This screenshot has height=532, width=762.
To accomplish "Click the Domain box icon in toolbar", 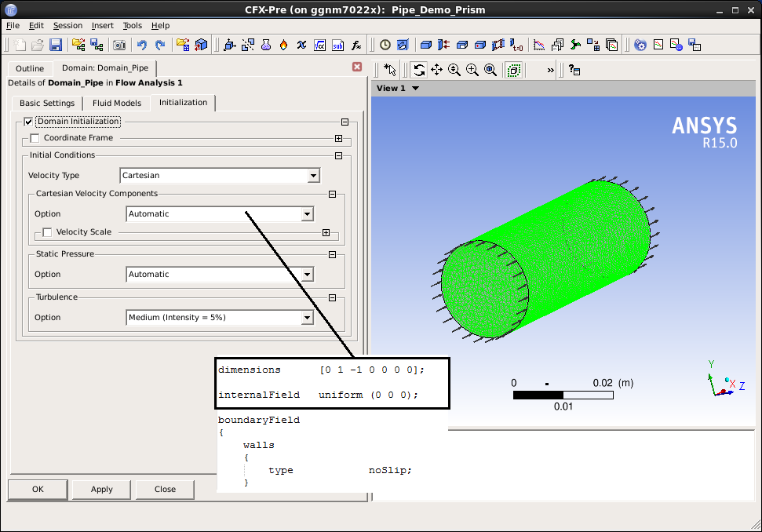I will (x=425, y=46).
